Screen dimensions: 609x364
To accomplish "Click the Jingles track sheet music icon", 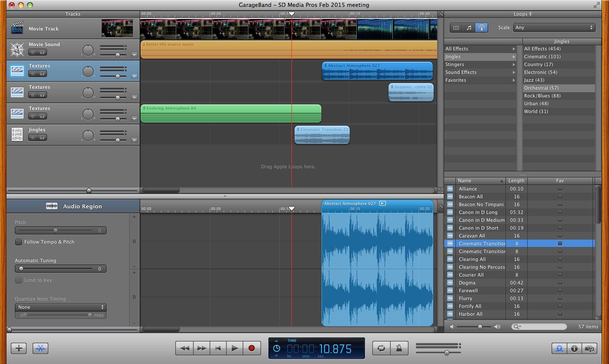I will (x=17, y=135).
